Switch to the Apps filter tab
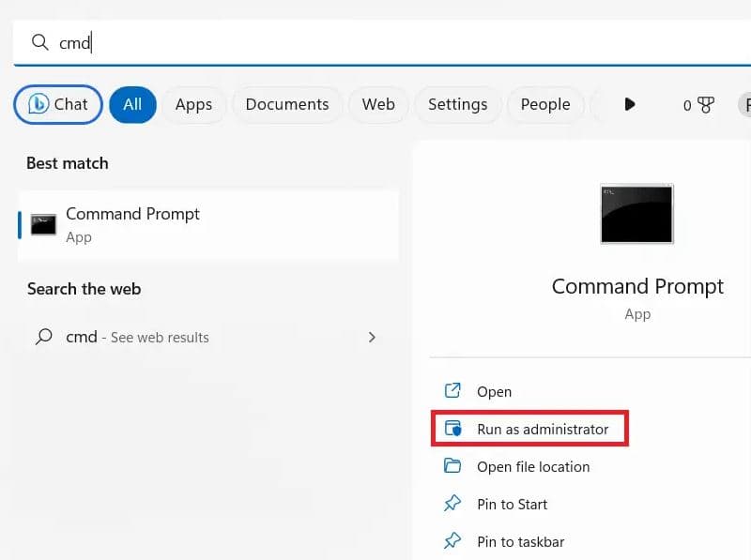 [x=193, y=105]
